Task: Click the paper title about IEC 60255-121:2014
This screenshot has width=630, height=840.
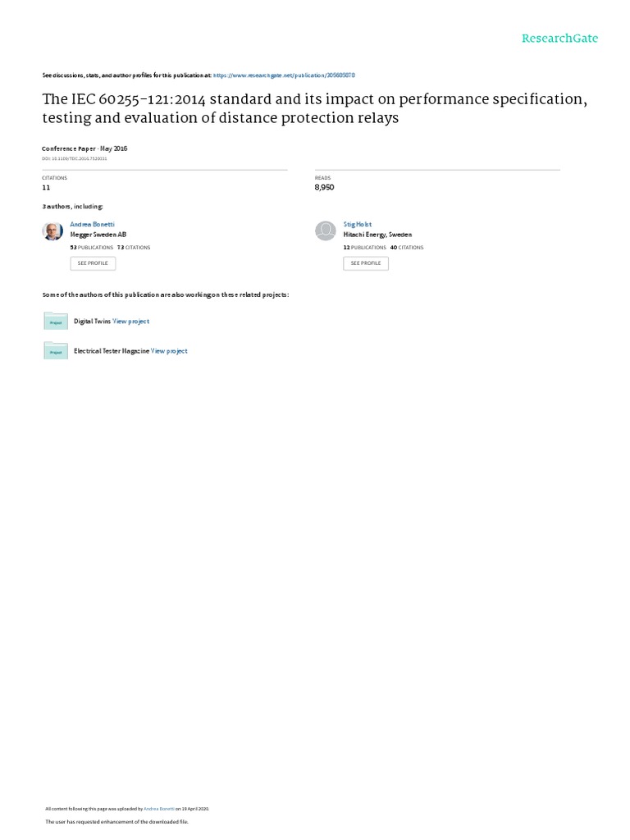Action: (x=315, y=107)
